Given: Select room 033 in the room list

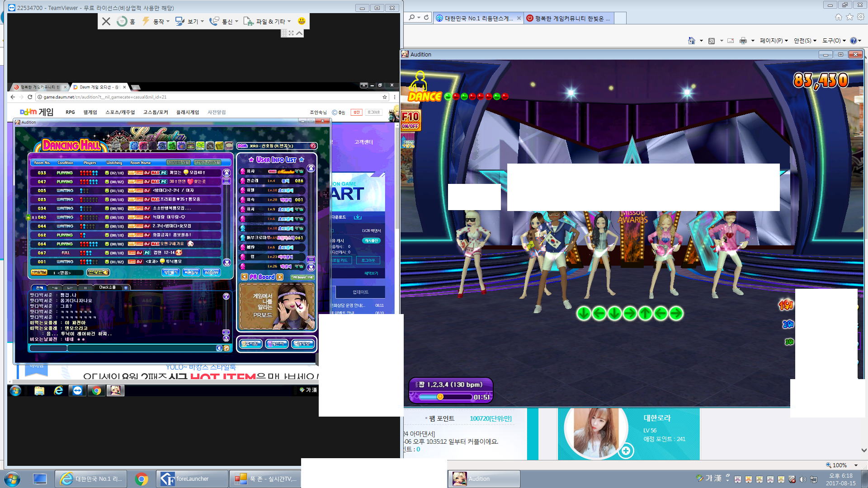Looking at the screenshot, I should 125,173.
